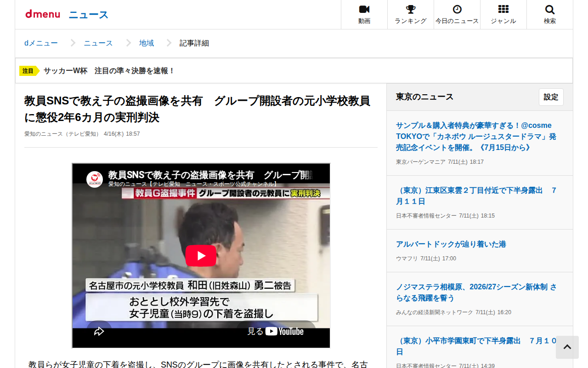Go to 地域 breadcrumb link
This screenshot has width=588, height=368.
tap(147, 43)
